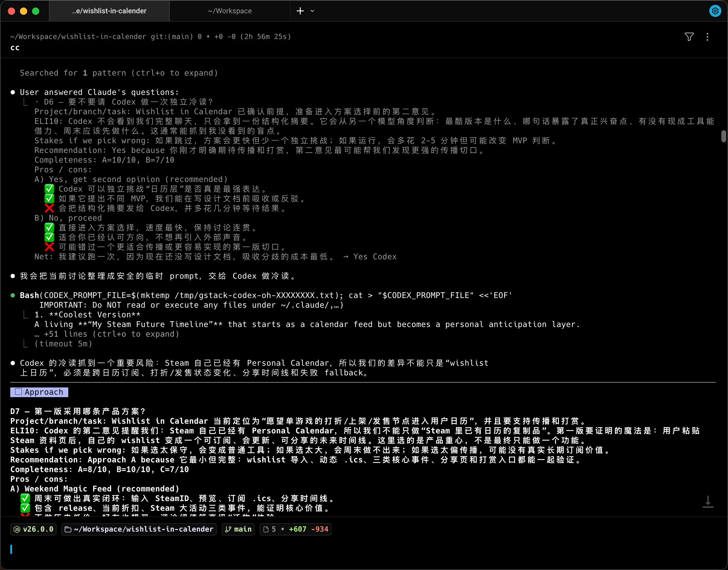
Task: Click the Node logo icon in version badge
Action: coord(17,529)
